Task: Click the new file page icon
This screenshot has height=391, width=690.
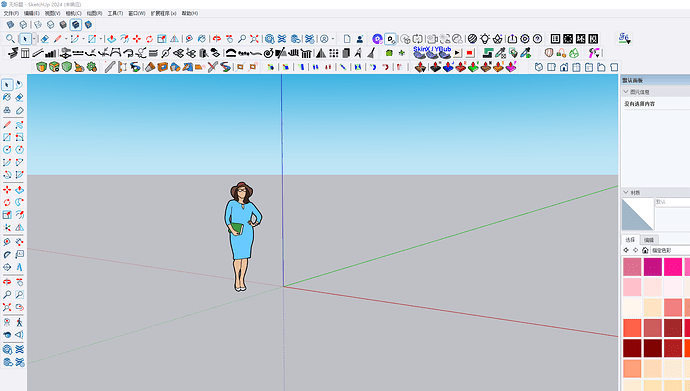Action: [347, 39]
